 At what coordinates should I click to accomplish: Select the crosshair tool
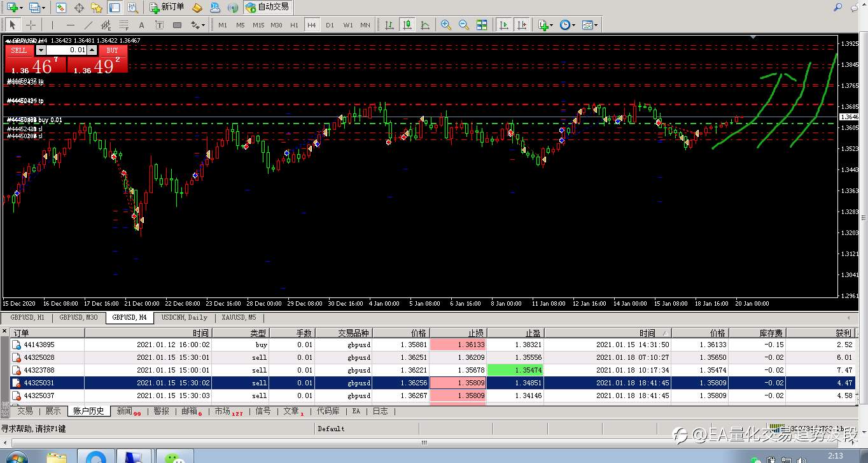pos(31,25)
